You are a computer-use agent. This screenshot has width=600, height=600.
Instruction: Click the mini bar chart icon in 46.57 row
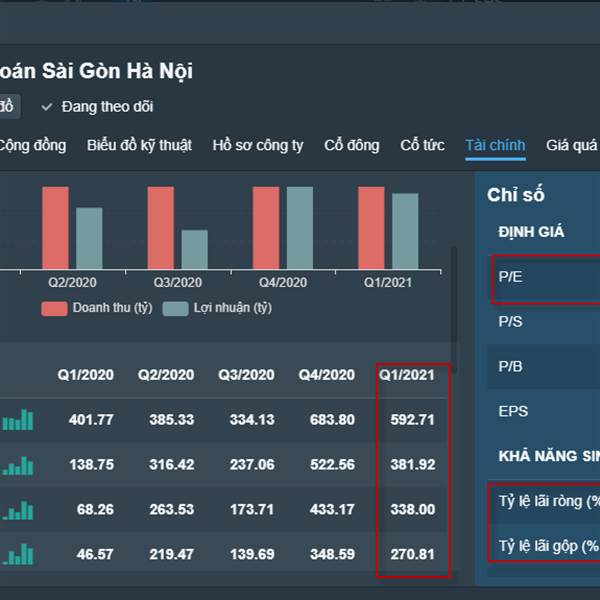tap(18, 554)
